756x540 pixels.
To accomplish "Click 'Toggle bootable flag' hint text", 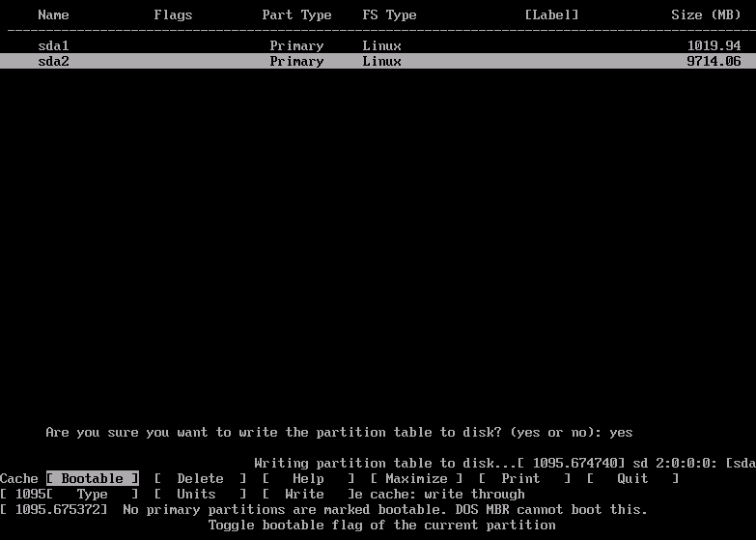I will click(x=381, y=526).
